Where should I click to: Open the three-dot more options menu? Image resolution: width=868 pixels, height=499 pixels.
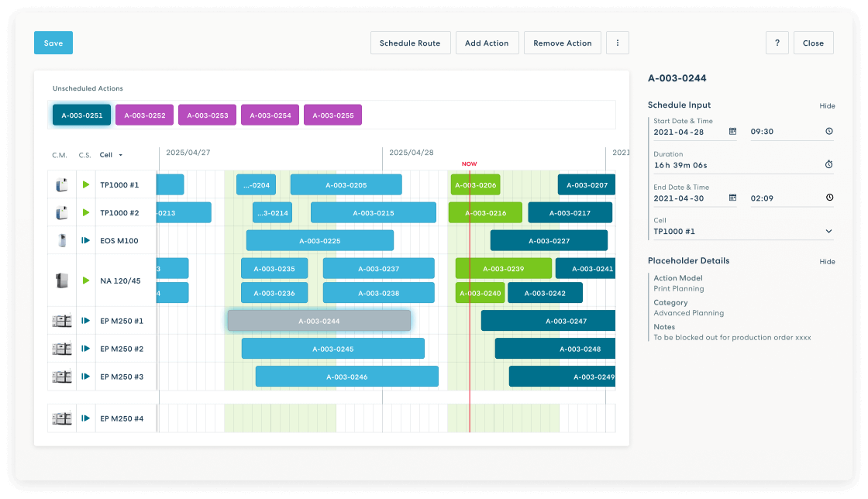(617, 43)
